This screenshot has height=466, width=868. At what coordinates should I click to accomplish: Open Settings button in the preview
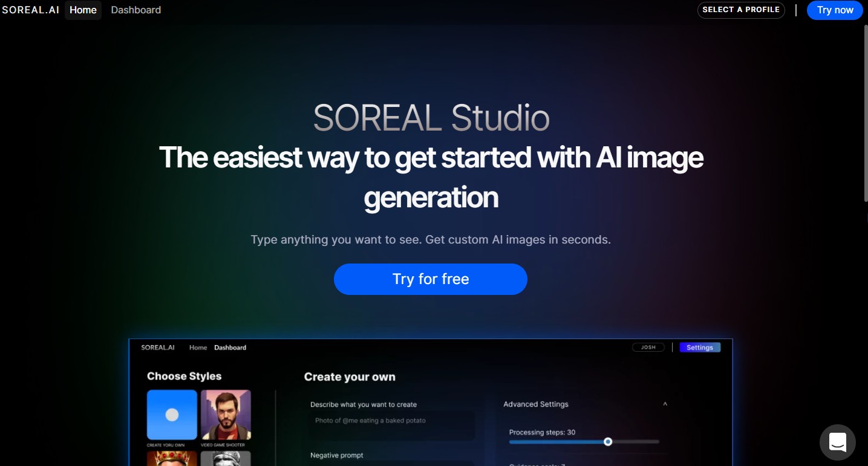700,348
